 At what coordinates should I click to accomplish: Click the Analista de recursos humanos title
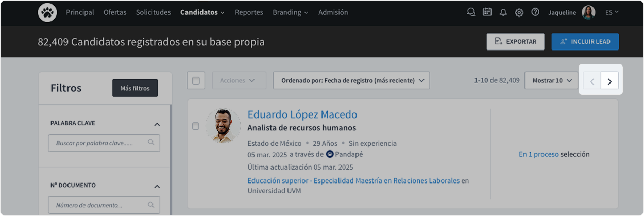[302, 128]
